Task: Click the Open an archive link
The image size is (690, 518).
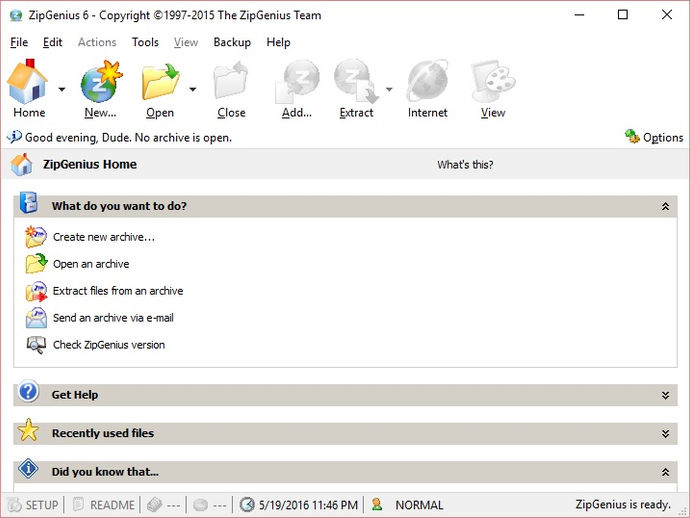Action: click(x=91, y=264)
